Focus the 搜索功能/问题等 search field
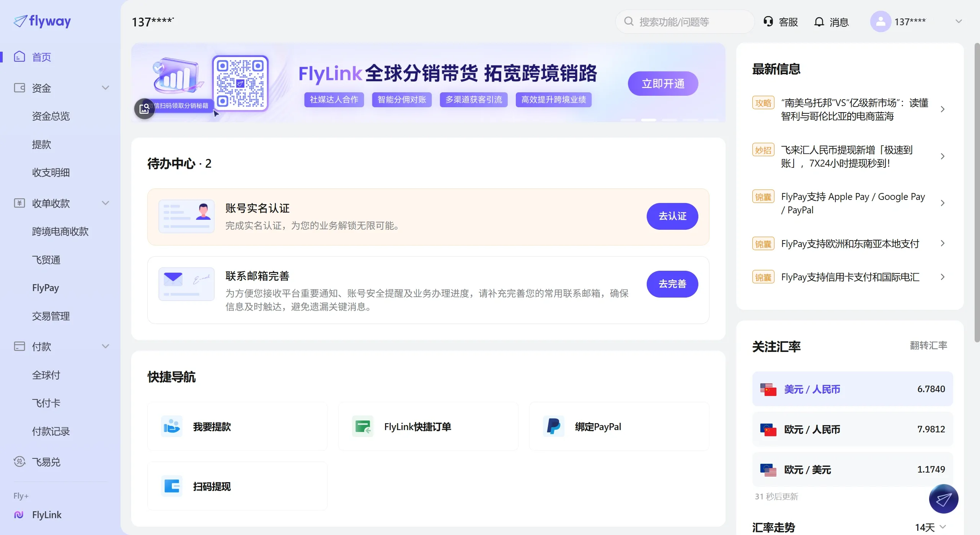 (x=685, y=21)
